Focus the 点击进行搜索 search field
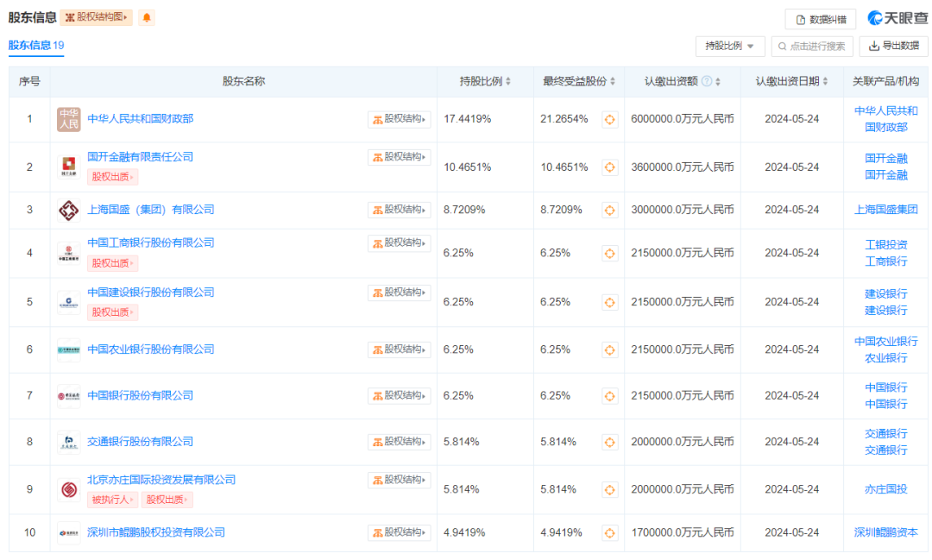 click(x=812, y=46)
